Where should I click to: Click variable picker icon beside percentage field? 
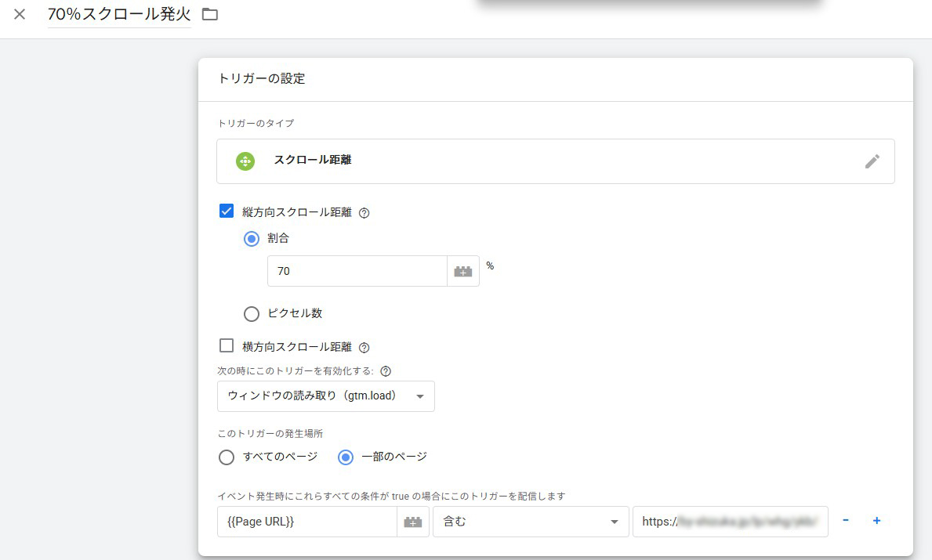(x=463, y=272)
